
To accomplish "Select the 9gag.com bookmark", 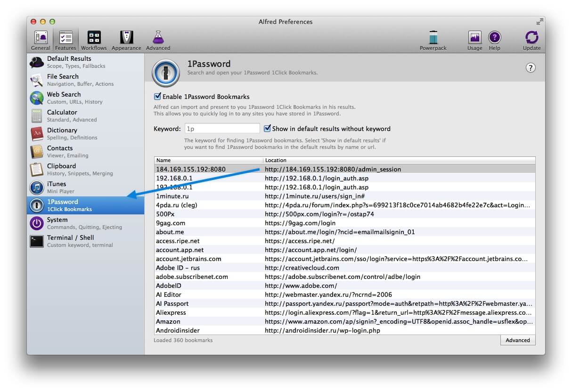I will point(344,223).
